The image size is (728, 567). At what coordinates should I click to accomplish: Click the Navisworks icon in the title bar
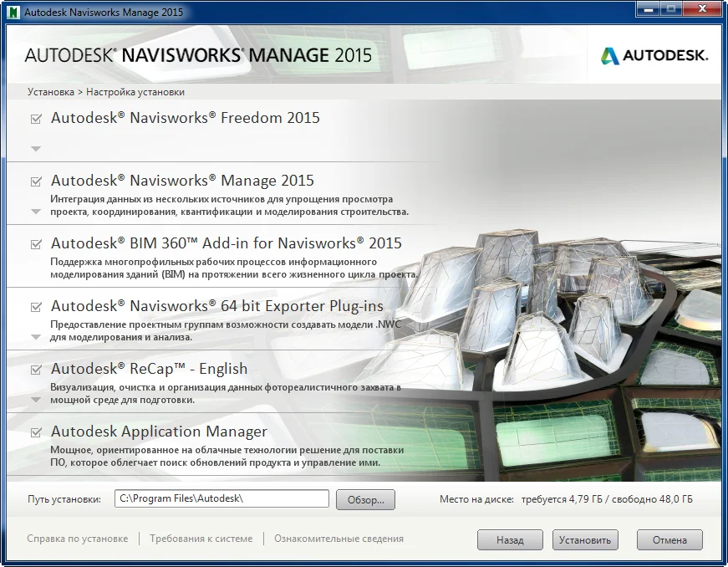(x=13, y=13)
